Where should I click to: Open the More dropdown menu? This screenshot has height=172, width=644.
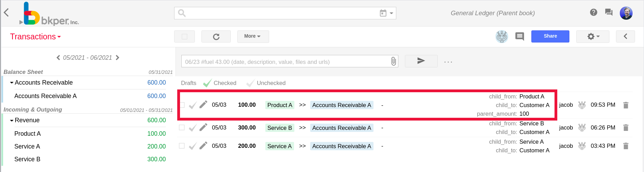click(253, 36)
